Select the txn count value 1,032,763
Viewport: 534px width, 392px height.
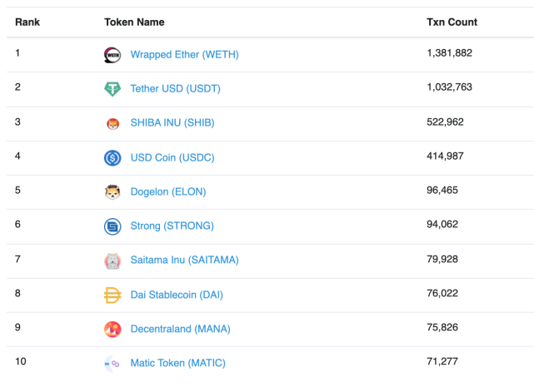click(x=449, y=87)
